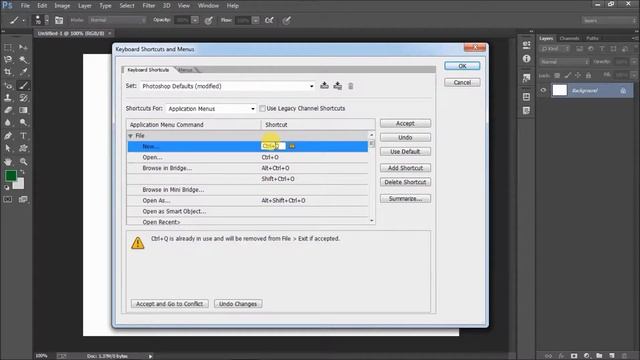Switch to the Paths panel tab
640x360 pixels.
point(592,38)
